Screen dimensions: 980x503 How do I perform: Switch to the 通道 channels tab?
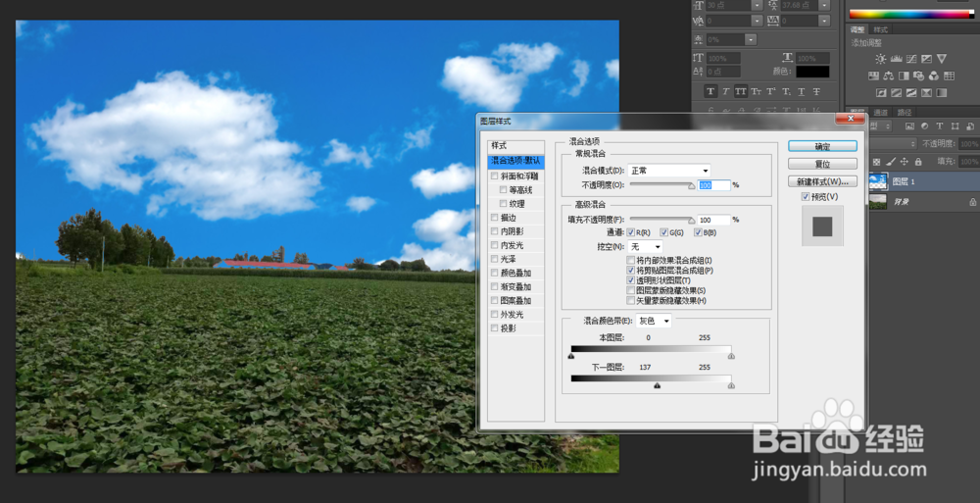(x=881, y=113)
